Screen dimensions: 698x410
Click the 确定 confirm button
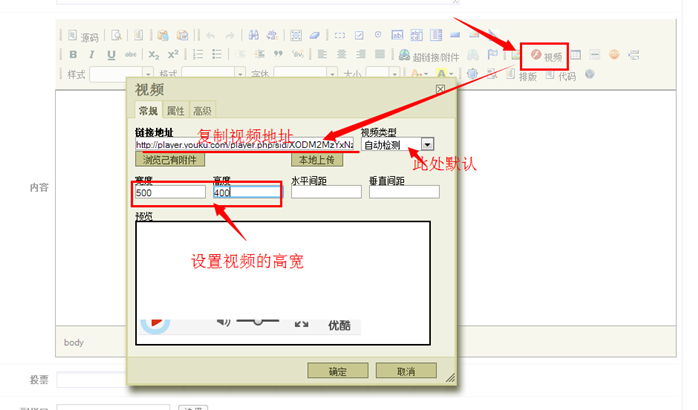pyautogui.click(x=337, y=371)
